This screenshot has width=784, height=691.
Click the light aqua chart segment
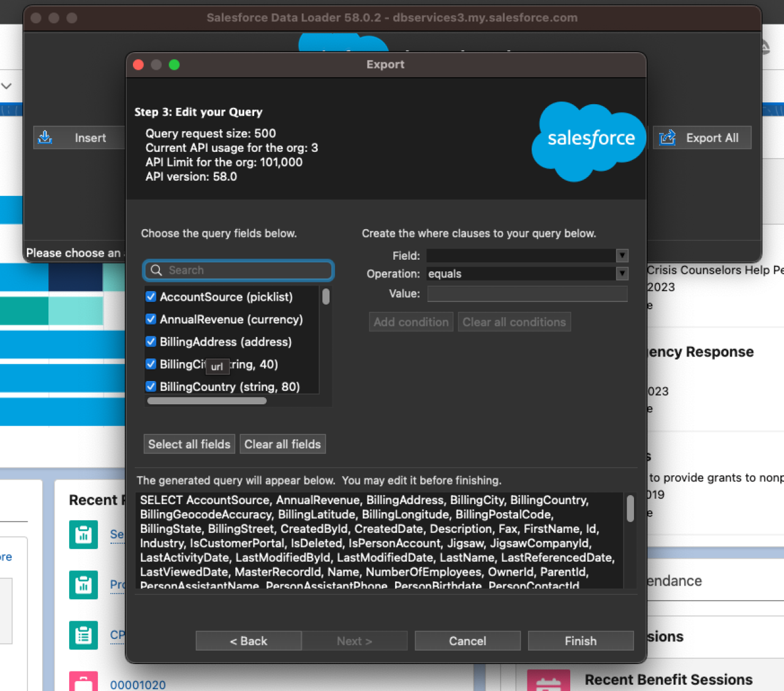[x=75, y=311]
